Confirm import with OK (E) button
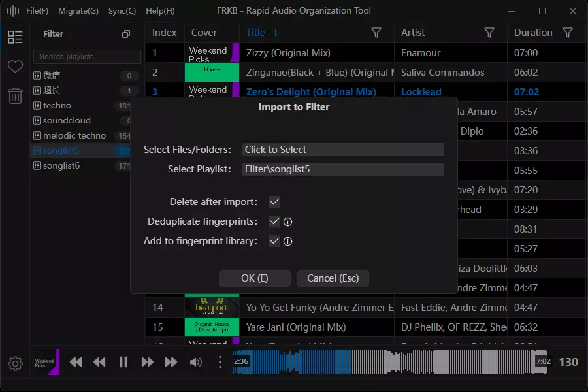Viewport: 588px width, 392px height. tap(254, 278)
